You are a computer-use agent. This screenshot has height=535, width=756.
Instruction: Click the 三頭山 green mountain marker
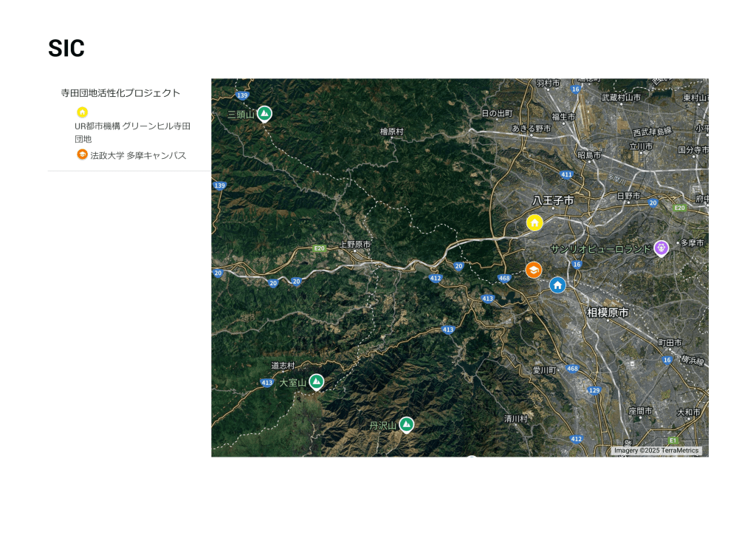[x=264, y=114]
